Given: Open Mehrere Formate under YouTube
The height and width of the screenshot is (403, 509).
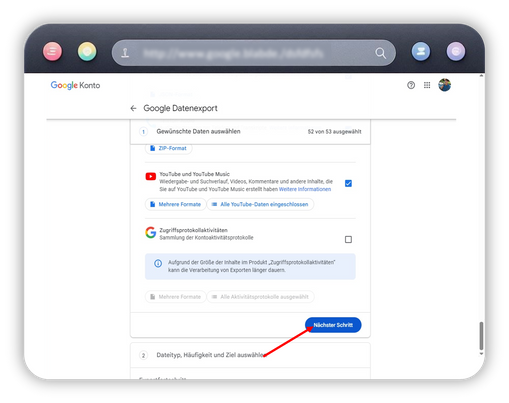Looking at the screenshot, I should click(176, 204).
